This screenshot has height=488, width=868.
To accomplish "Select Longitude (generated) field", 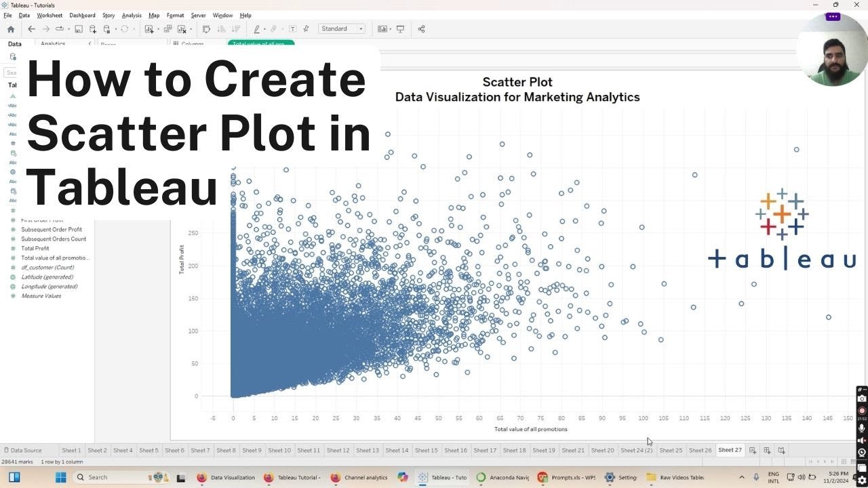I will point(49,287).
